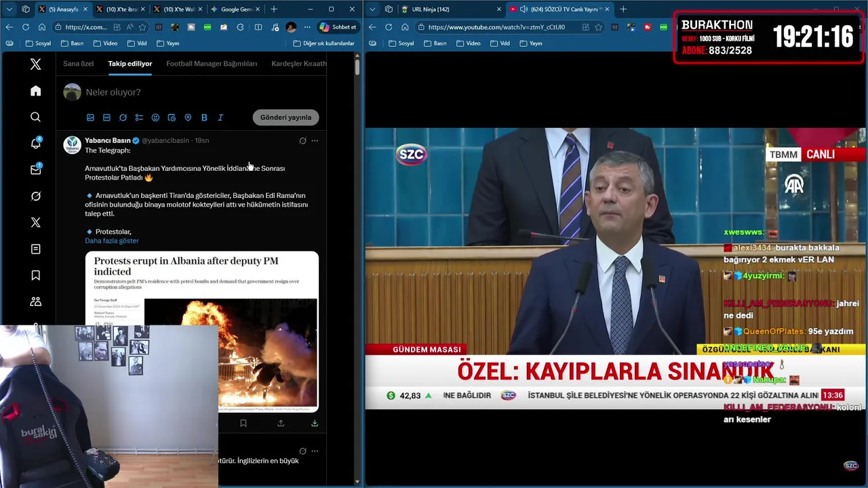Open Diğer sık kullanılanlar folder
Screen dimensions: 868x488
[x=324, y=43]
